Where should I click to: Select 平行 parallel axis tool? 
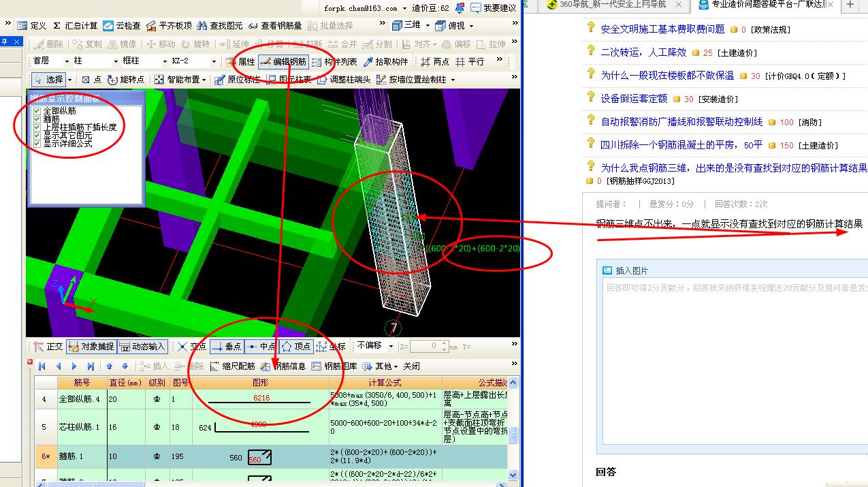tap(470, 61)
